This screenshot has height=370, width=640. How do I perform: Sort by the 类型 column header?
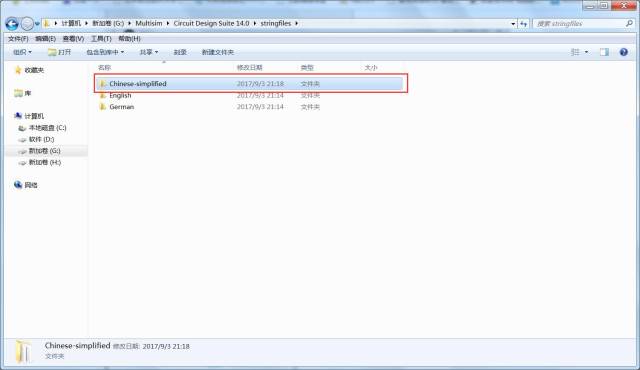coord(307,67)
